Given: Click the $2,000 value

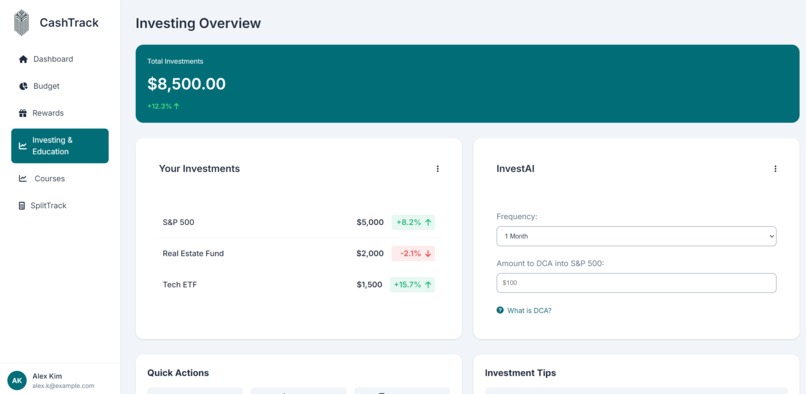Looking at the screenshot, I should click(x=370, y=254).
